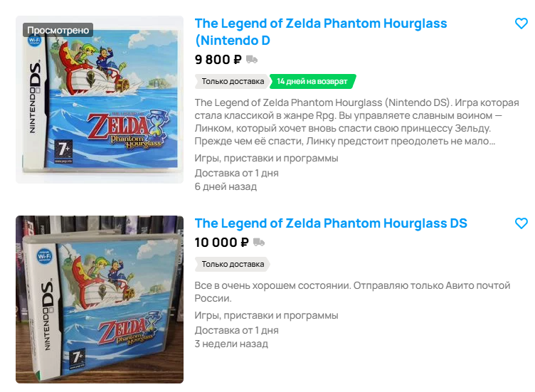Viewport: 535px width, 392px height.
Task: Click the delivery truck icon beside 9 800 ₽
Action: (x=251, y=60)
